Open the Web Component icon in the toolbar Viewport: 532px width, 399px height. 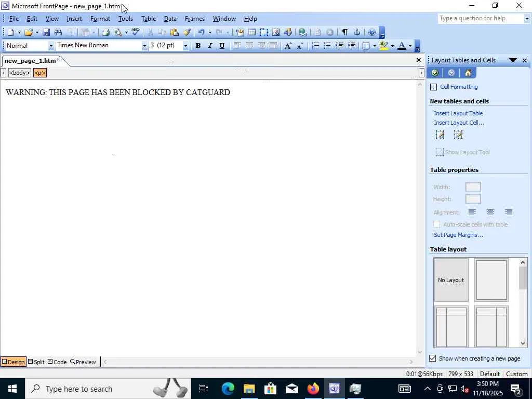click(x=240, y=32)
